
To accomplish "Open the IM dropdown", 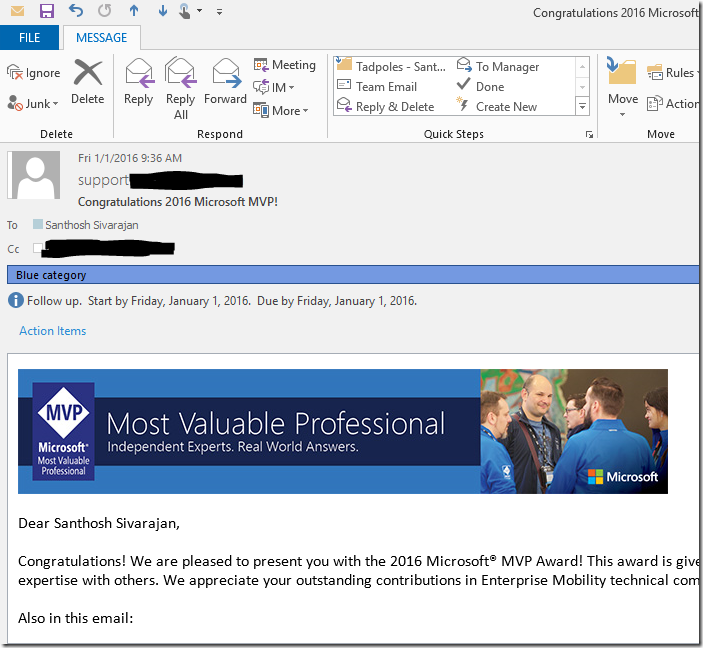I will 273,87.
